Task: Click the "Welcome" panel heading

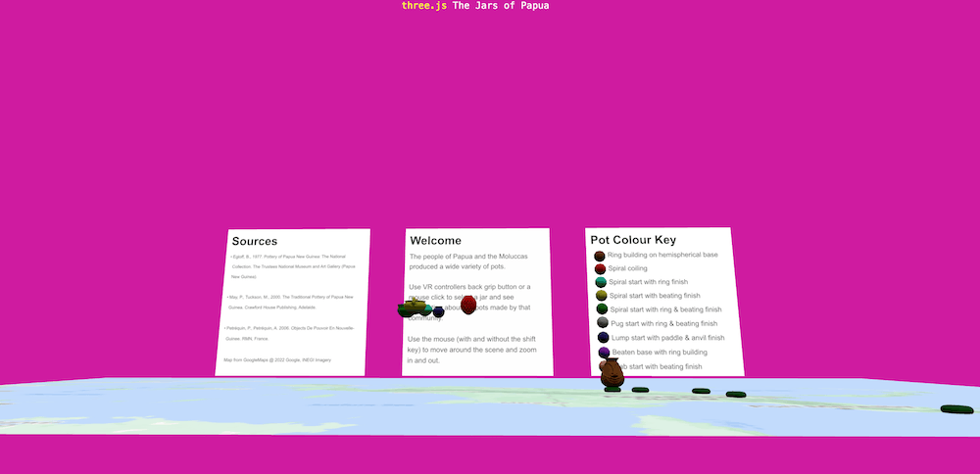Action: point(436,241)
